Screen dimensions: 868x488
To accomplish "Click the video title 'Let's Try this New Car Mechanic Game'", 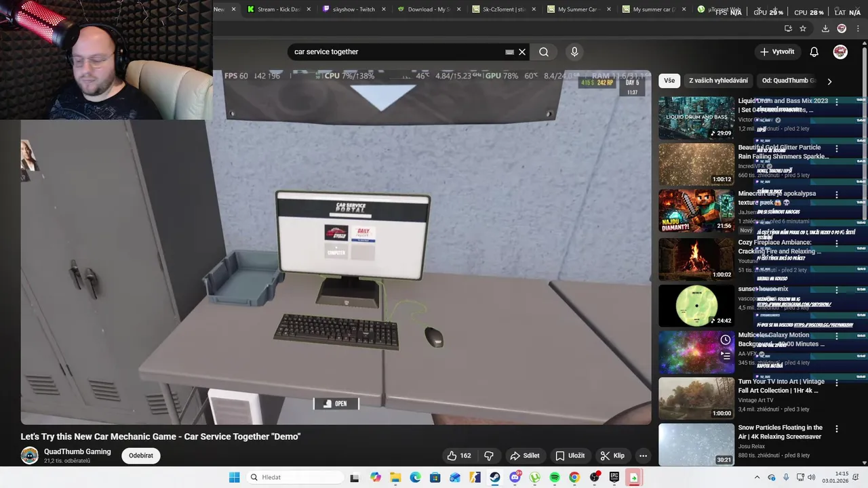I will pyautogui.click(x=161, y=436).
